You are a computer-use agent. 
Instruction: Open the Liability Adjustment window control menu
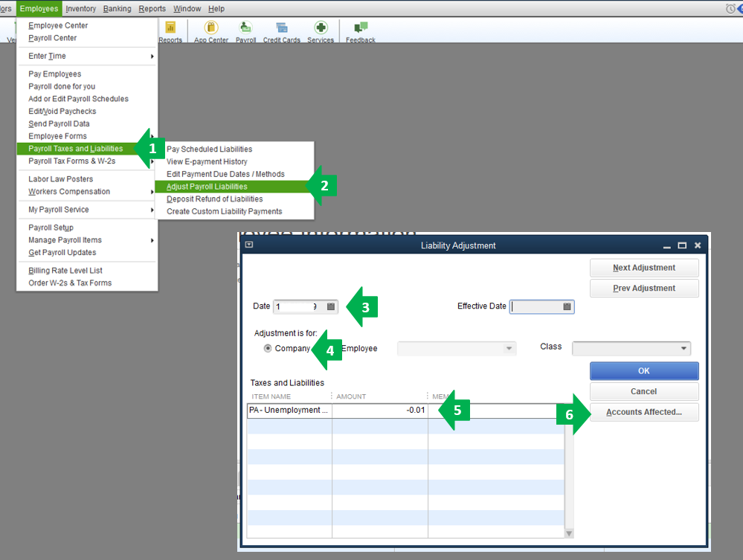249,245
